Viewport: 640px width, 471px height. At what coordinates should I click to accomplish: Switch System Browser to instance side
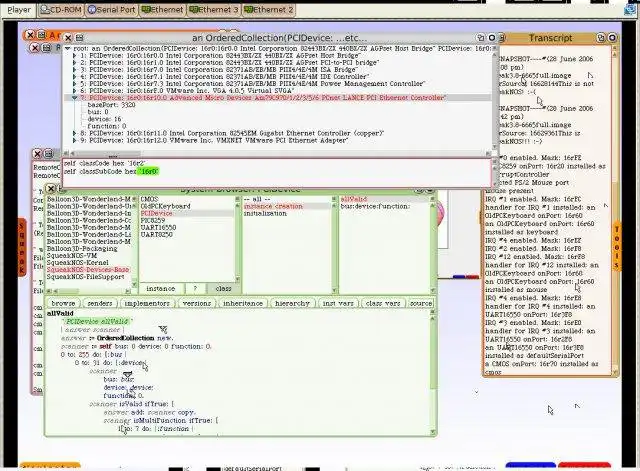coord(160,289)
